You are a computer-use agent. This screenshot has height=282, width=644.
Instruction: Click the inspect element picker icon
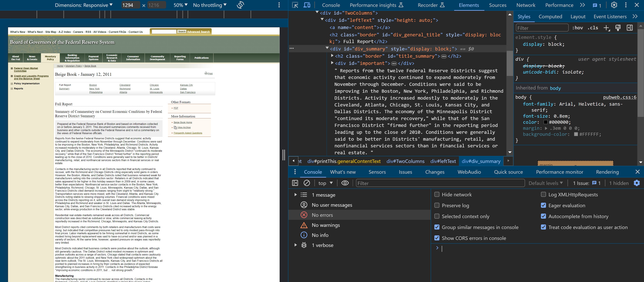coord(295,5)
